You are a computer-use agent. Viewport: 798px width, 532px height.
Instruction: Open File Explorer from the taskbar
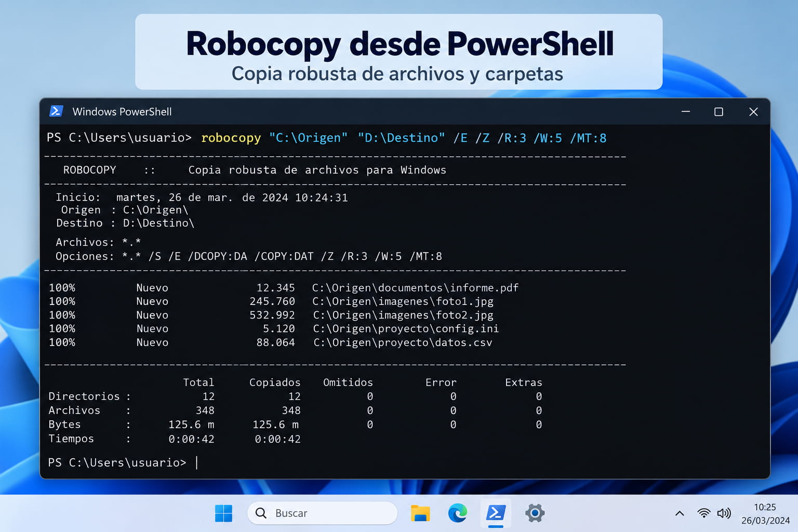click(x=420, y=513)
